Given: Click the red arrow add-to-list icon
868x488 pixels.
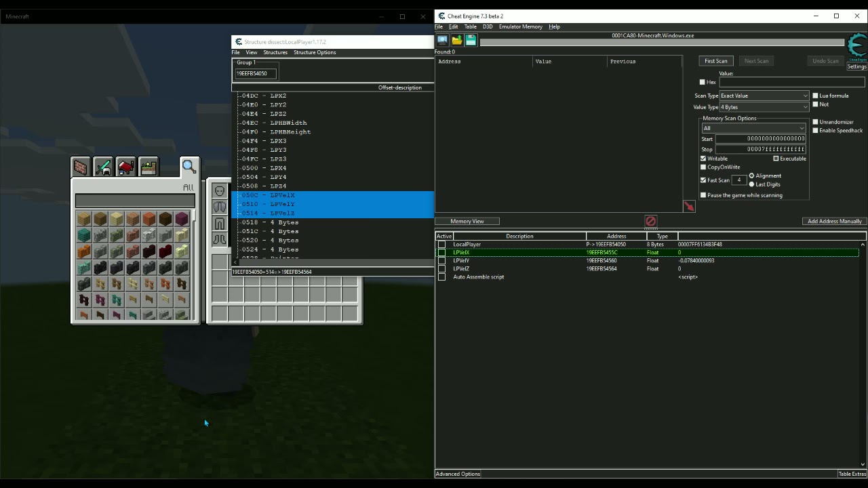Looking at the screenshot, I should [x=689, y=207].
